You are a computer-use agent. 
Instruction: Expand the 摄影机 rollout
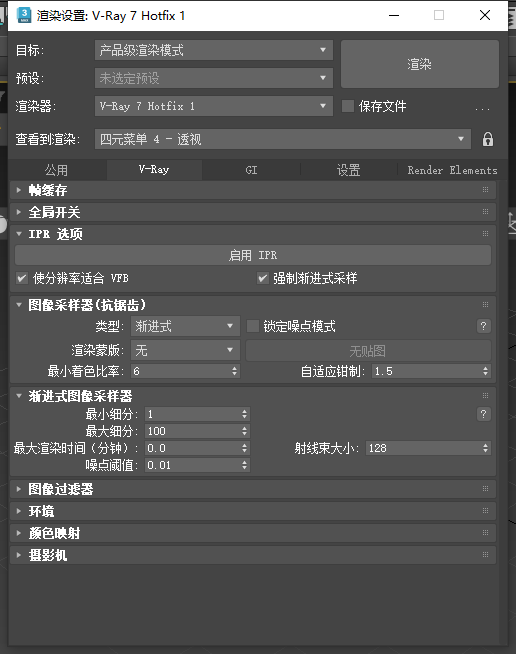pyautogui.click(x=18, y=555)
